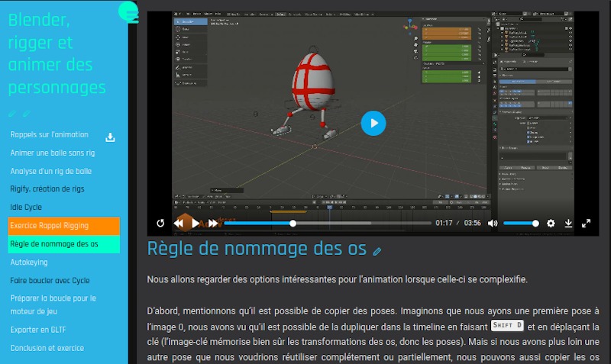Click the course title Blender, rigger et animer des personnages
Image resolution: width=611 pixels, height=364 pixels.
point(57,53)
